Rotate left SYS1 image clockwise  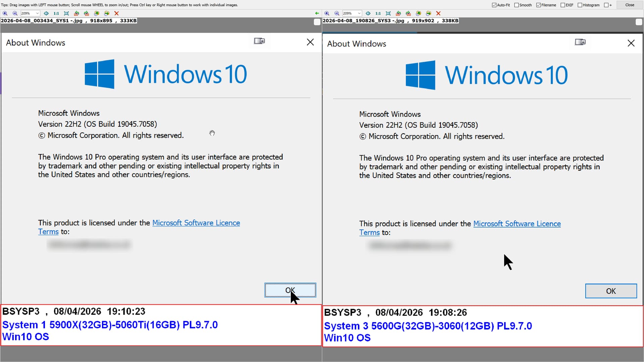coord(87,13)
